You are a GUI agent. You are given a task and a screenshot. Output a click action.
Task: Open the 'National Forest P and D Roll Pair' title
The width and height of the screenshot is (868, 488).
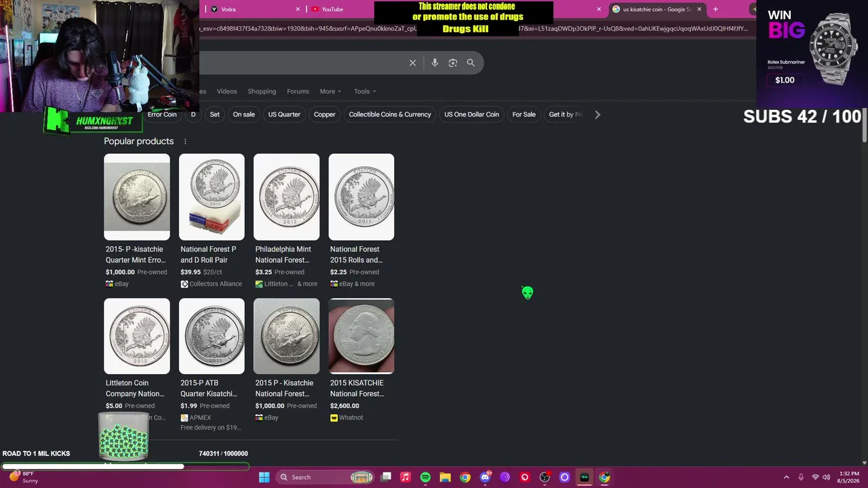tap(208, 255)
